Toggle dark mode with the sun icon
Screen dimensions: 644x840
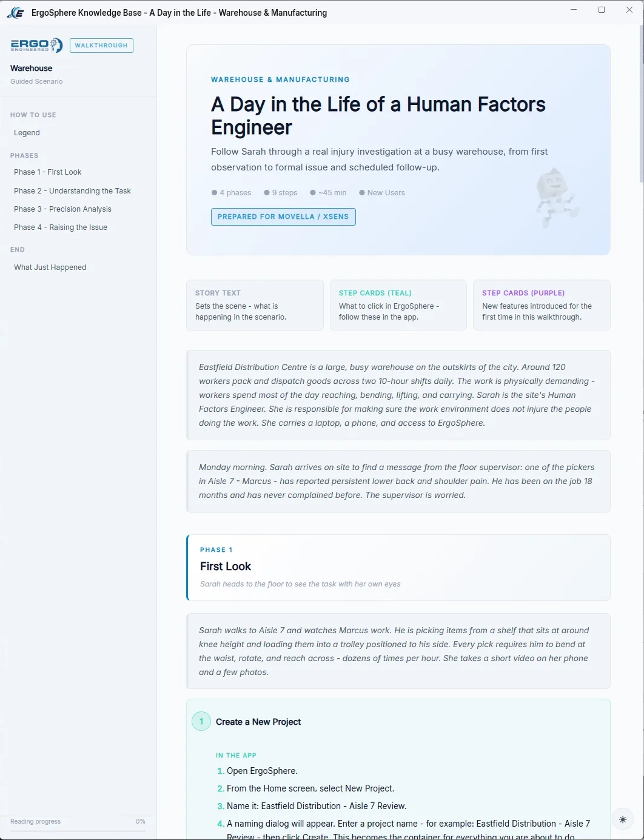coord(623,819)
